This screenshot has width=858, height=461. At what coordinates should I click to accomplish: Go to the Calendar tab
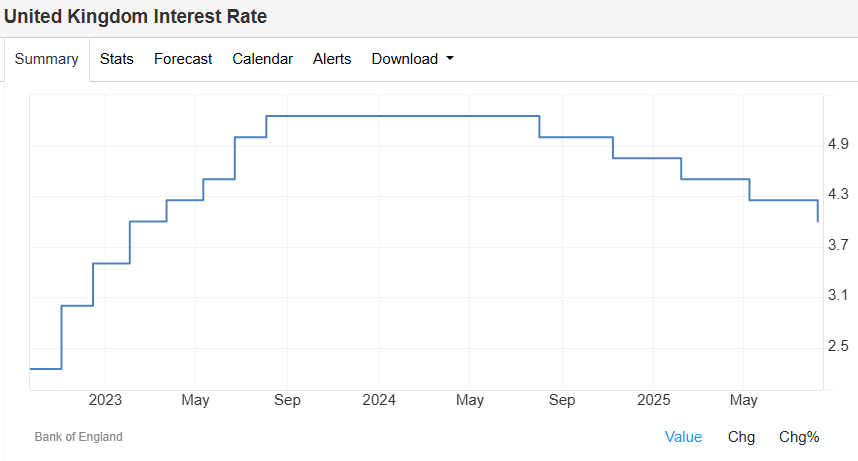click(x=262, y=59)
